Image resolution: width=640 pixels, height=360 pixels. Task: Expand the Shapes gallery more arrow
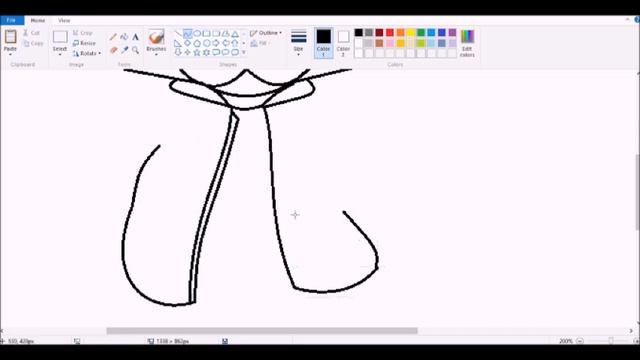[244, 53]
